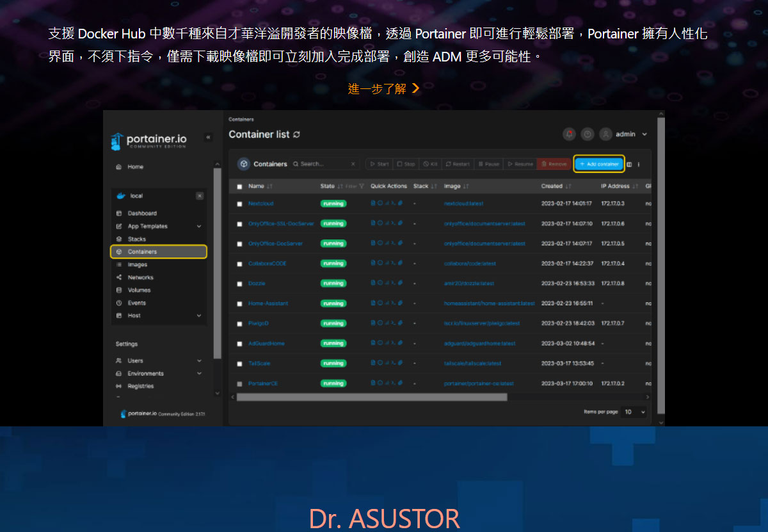Open the Logs quick action for Nextcloud

pyautogui.click(x=373, y=204)
